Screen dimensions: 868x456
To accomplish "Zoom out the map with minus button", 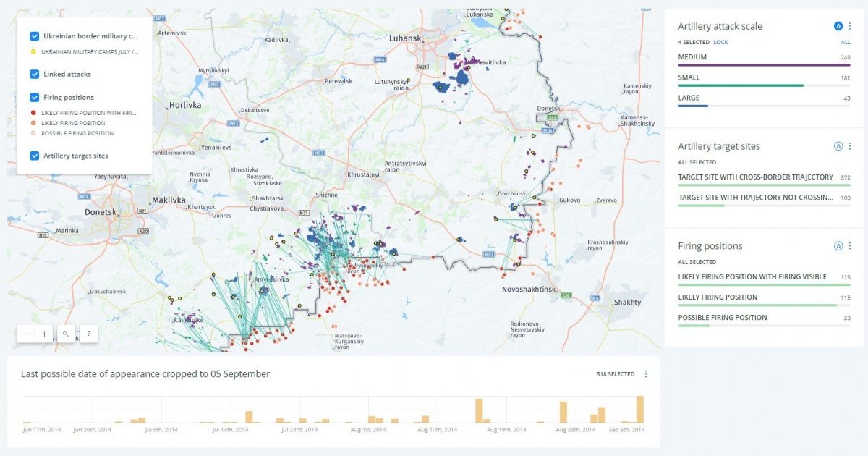I will 26,334.
